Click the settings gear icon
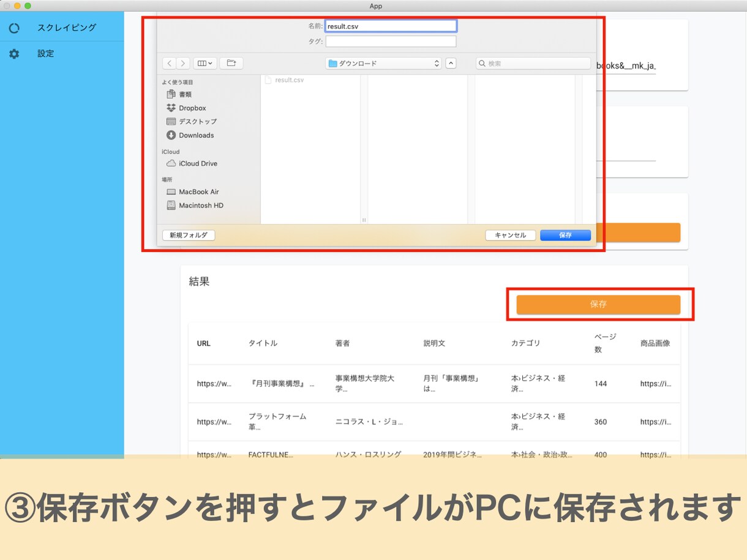Viewport: 747px width, 560px height. (x=14, y=54)
